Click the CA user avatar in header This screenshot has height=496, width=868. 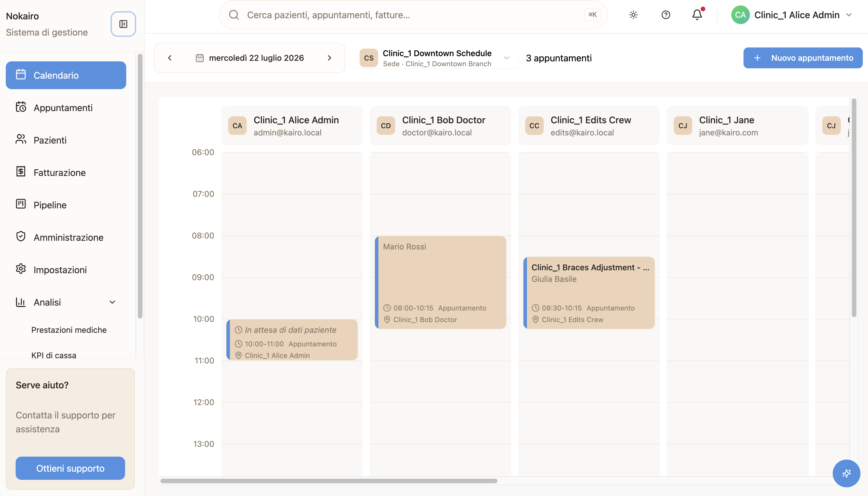pyautogui.click(x=740, y=15)
